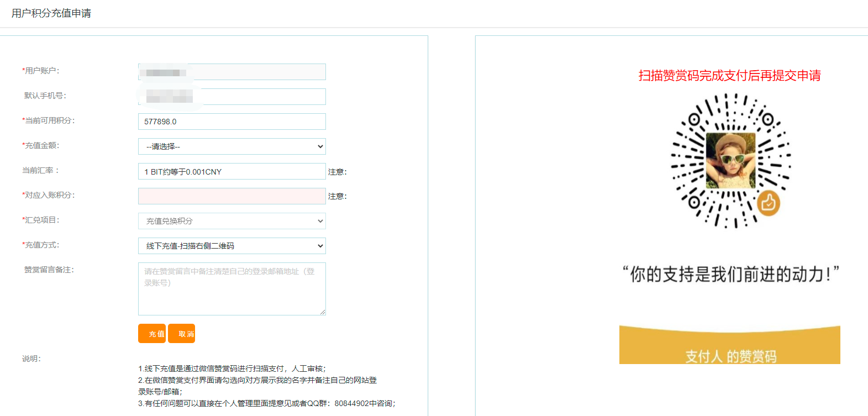
Task: Click the orange thumbs-up icon on QR code
Action: tap(768, 204)
